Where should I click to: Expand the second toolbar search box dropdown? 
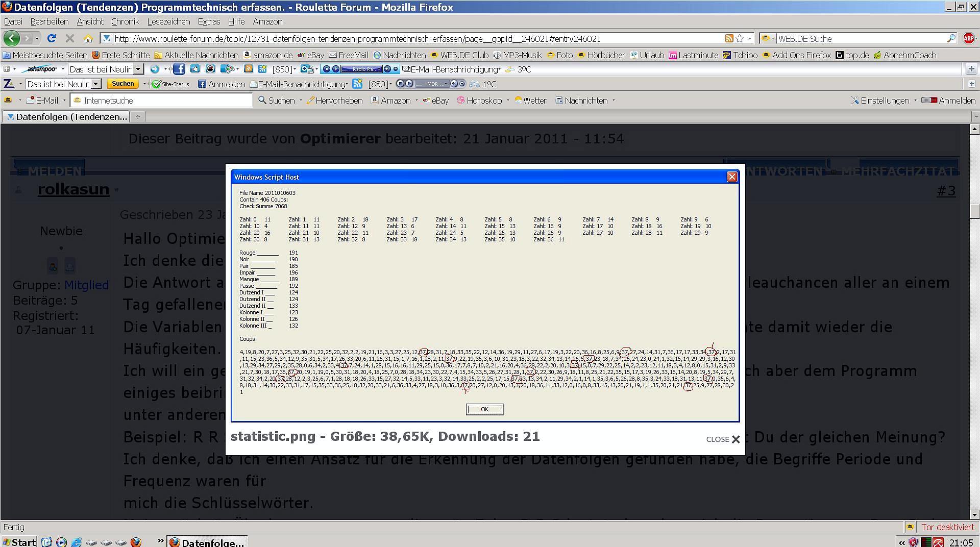95,84
